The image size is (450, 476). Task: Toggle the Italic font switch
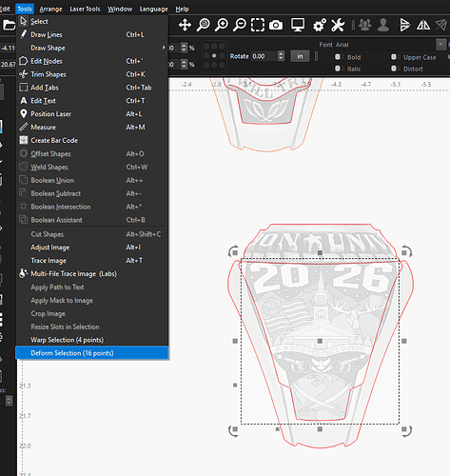338,69
